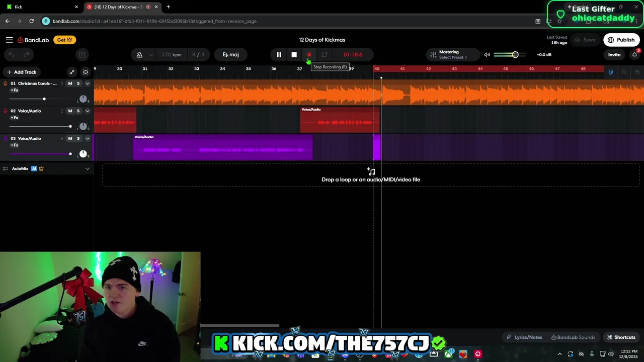Solo track 02 Voice/Audio
Screen dimensions: 644x362
78,111
